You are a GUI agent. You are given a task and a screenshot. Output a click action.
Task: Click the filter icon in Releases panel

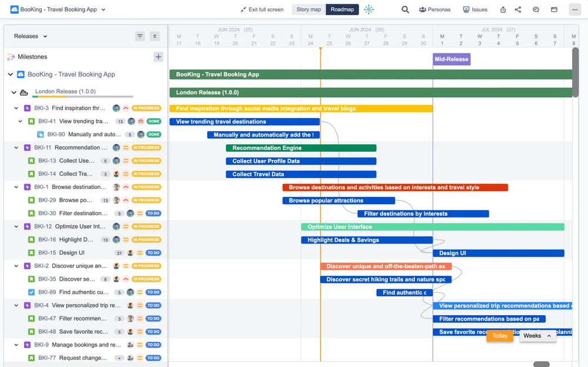(140, 36)
